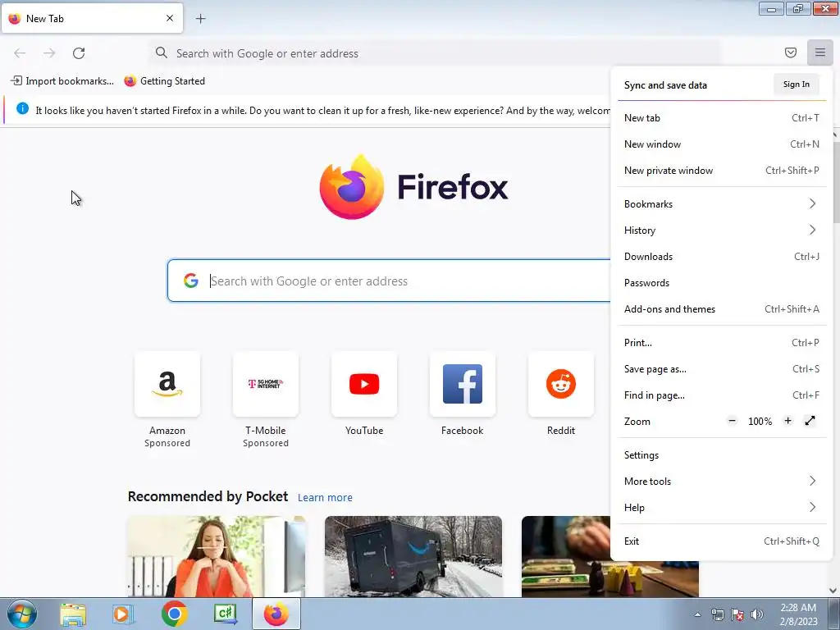Launch Windows Media Player from taskbar
This screenshot has height=630, width=840.
(123, 614)
